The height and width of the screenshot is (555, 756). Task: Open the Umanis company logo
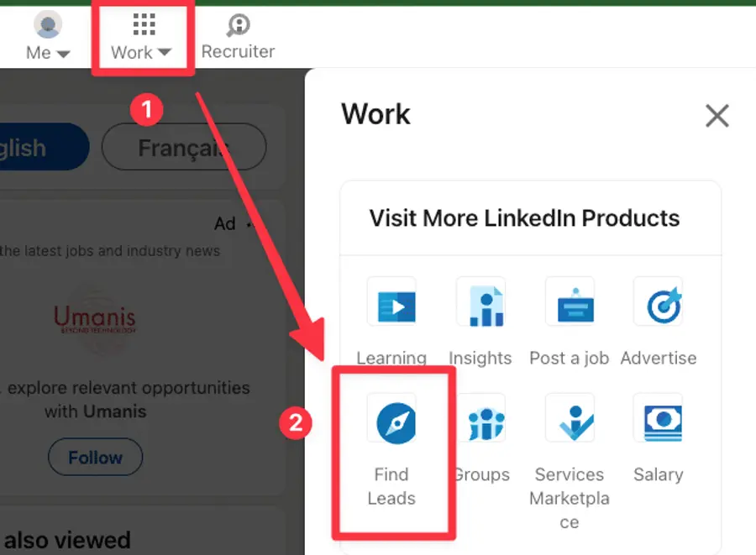(95, 320)
